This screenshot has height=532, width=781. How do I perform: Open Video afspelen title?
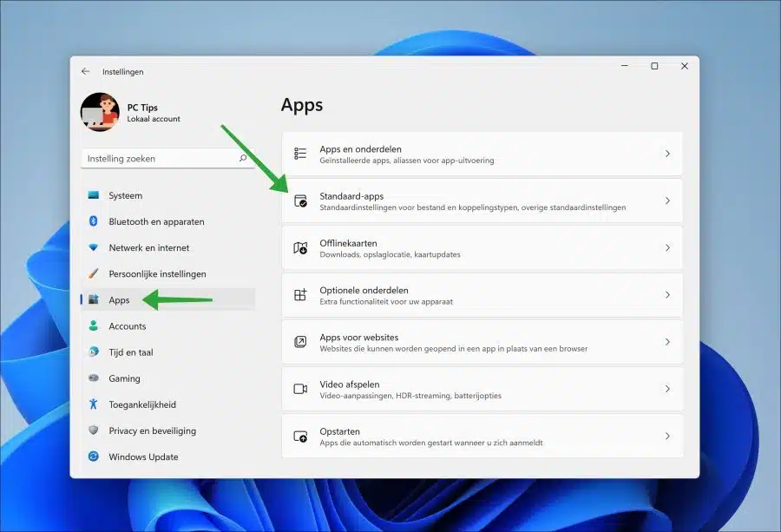pos(350,384)
